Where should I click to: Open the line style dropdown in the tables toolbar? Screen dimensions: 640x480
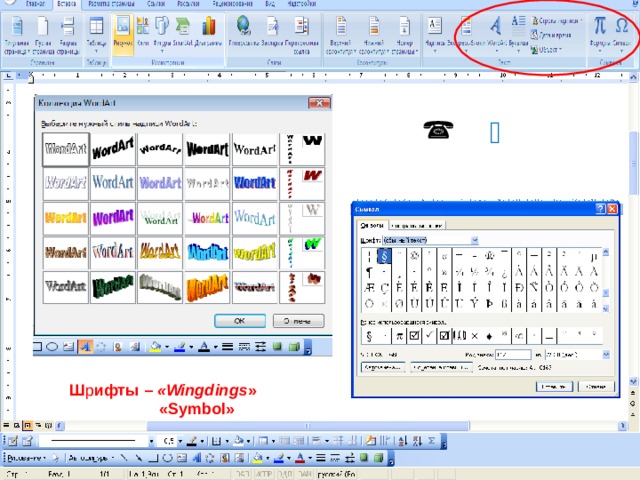tap(151, 441)
